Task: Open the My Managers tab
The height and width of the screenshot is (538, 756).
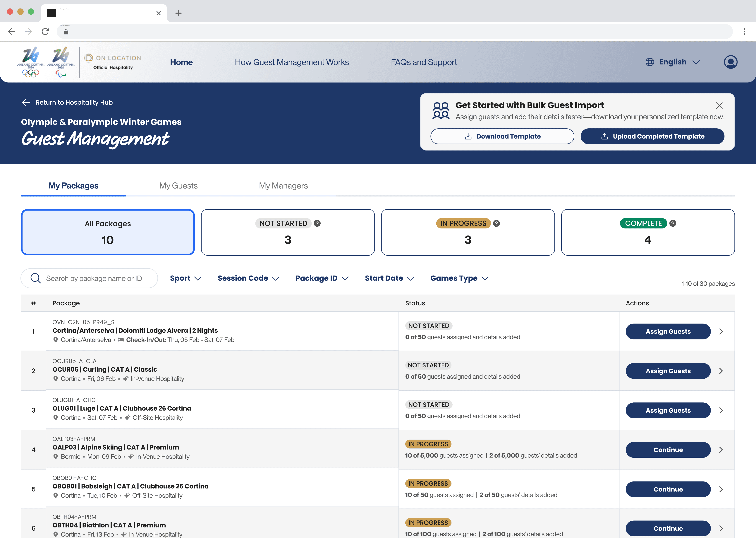Action: tap(283, 185)
